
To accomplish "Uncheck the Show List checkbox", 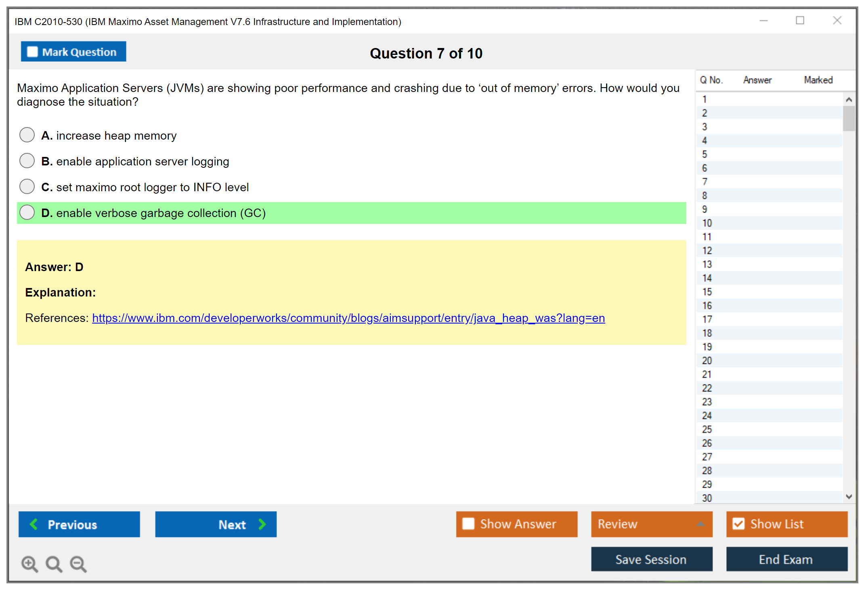I will point(738,524).
